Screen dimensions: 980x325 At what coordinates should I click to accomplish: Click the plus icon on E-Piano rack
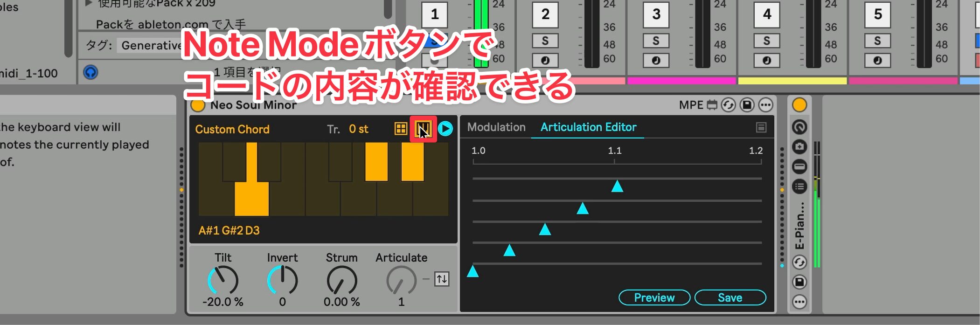coord(799,146)
